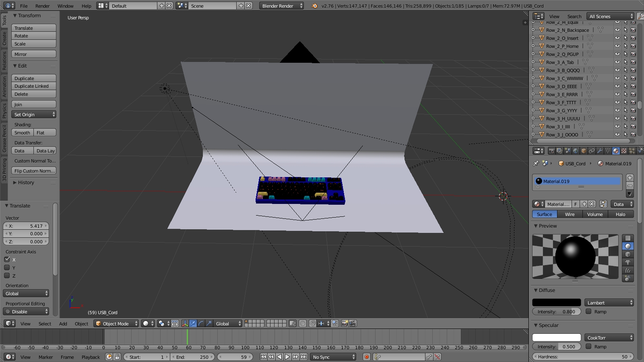The image size is (644, 362).
Task: Click the Mirror button
Action: click(34, 54)
